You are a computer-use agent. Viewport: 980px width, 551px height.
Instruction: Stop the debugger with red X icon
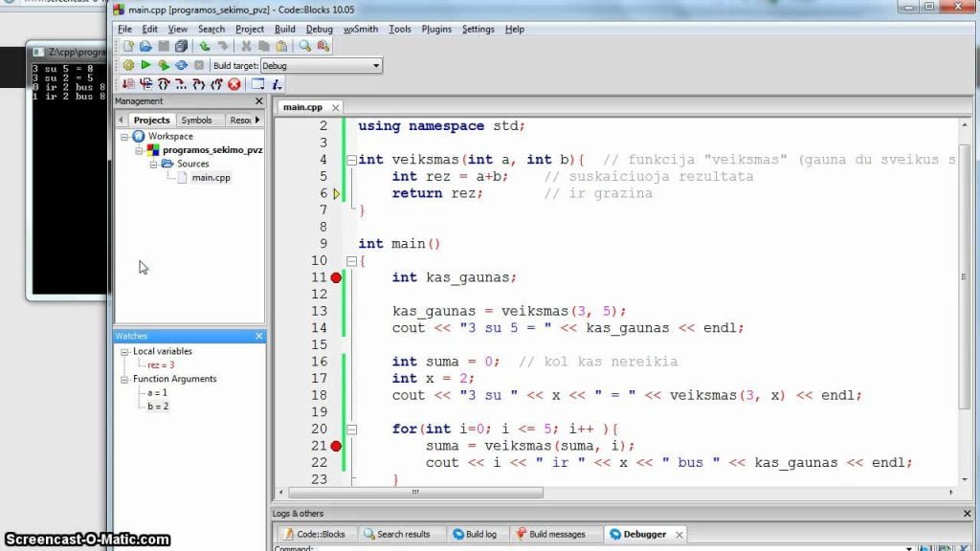click(234, 84)
